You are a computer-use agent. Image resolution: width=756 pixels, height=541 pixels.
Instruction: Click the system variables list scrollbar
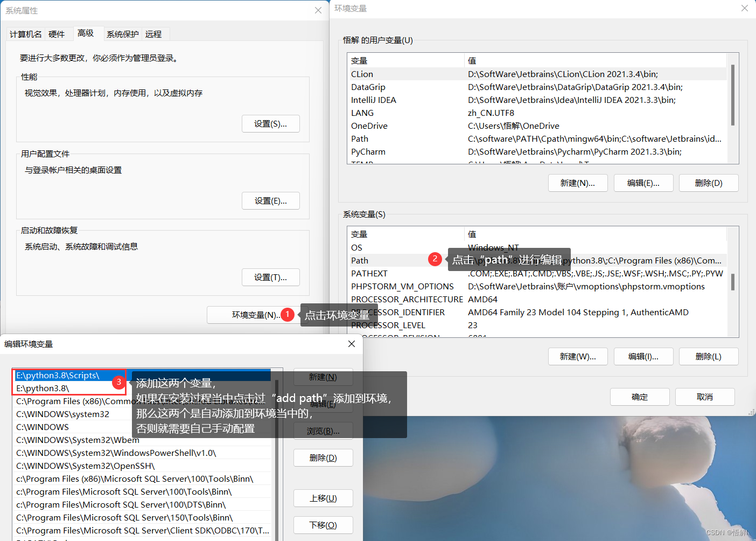(x=732, y=282)
